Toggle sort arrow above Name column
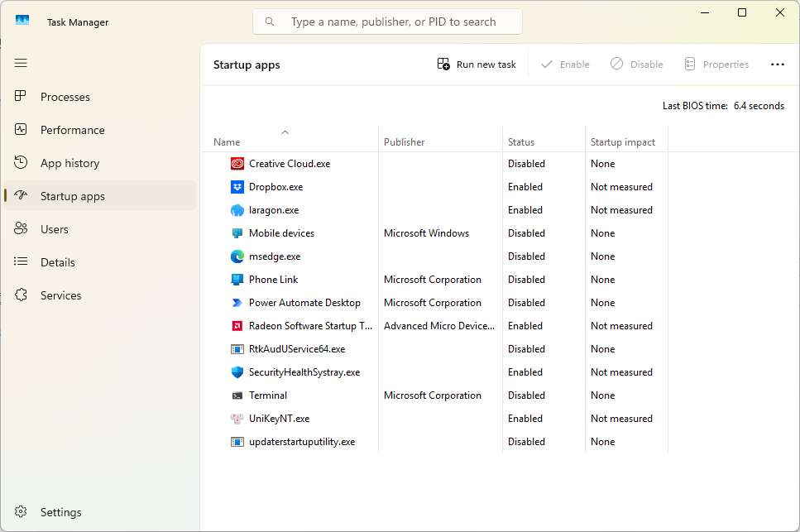 (x=285, y=132)
